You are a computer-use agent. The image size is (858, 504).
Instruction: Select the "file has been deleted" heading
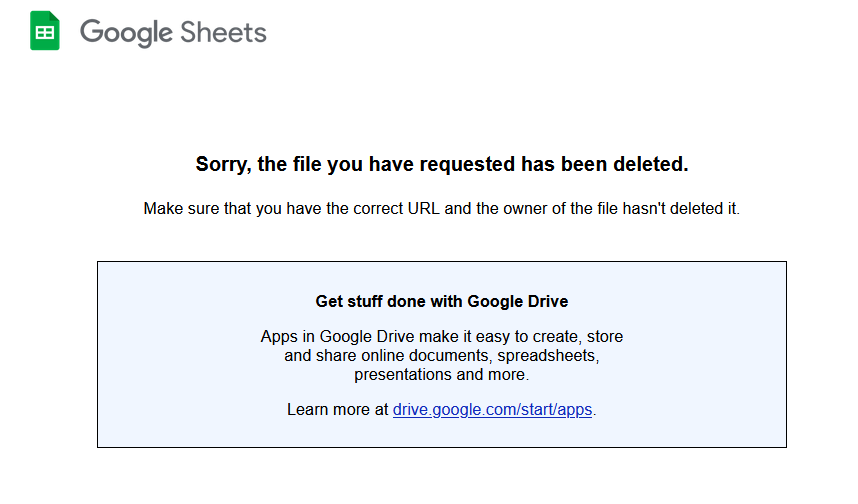442,164
